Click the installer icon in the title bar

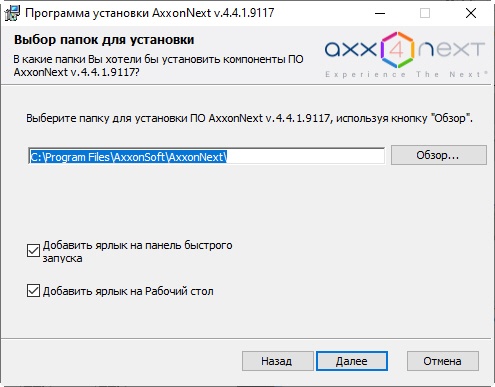point(12,13)
